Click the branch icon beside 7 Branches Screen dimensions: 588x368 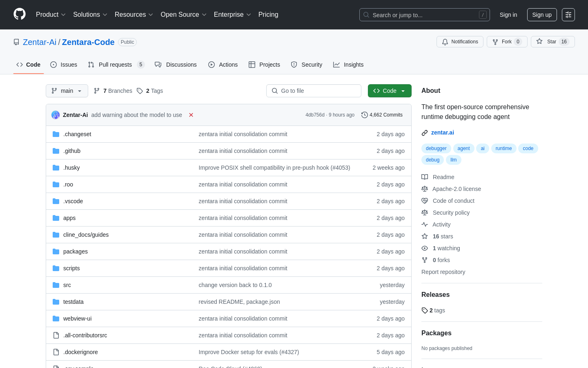[97, 91]
